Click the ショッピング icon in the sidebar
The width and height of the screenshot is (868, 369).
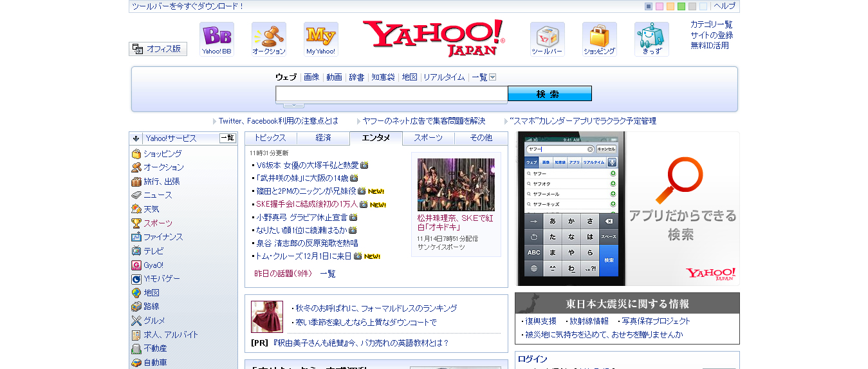pyautogui.click(x=136, y=154)
